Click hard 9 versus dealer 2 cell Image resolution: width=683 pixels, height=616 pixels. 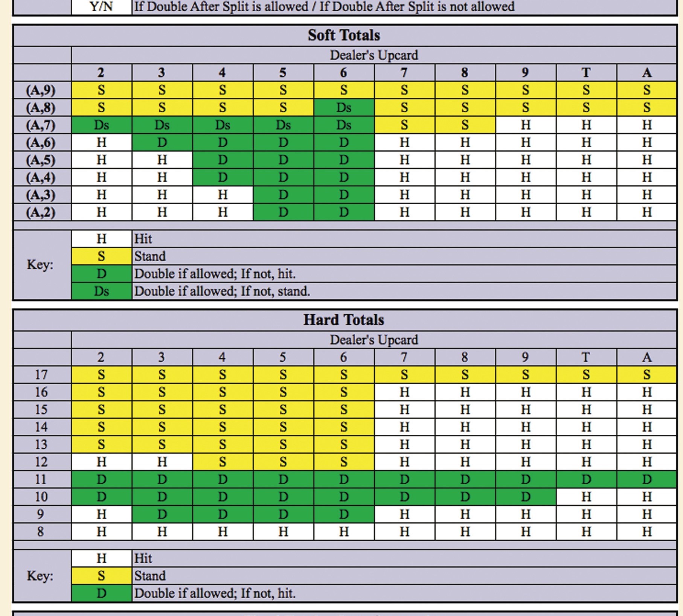(101, 514)
